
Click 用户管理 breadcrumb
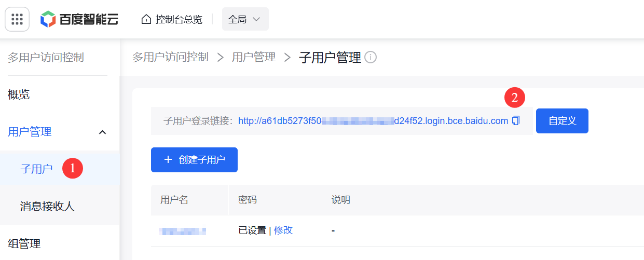pos(254,57)
